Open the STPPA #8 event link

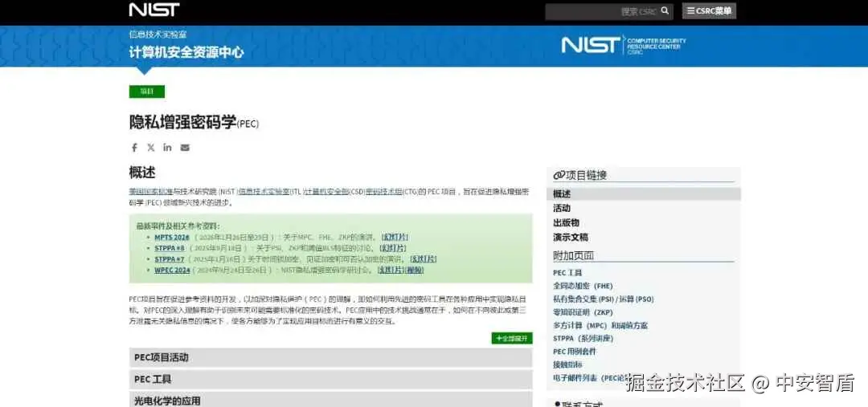[170, 248]
